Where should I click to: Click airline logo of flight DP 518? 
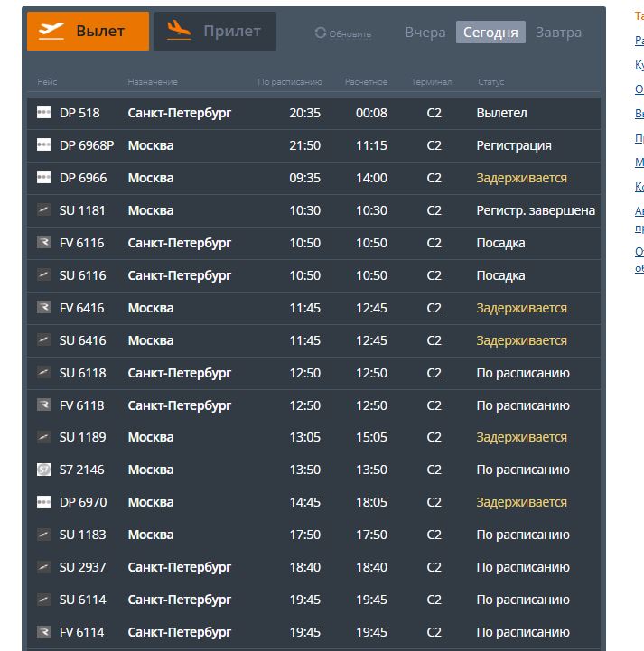coord(43,113)
